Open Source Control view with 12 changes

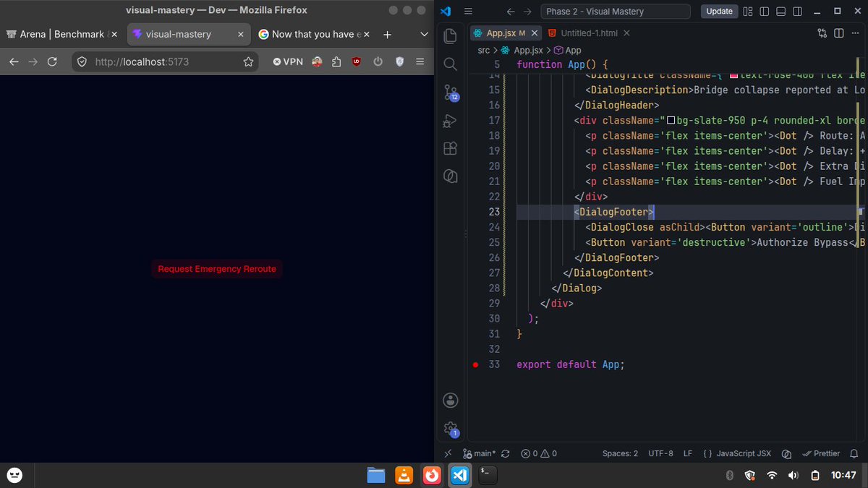450,93
